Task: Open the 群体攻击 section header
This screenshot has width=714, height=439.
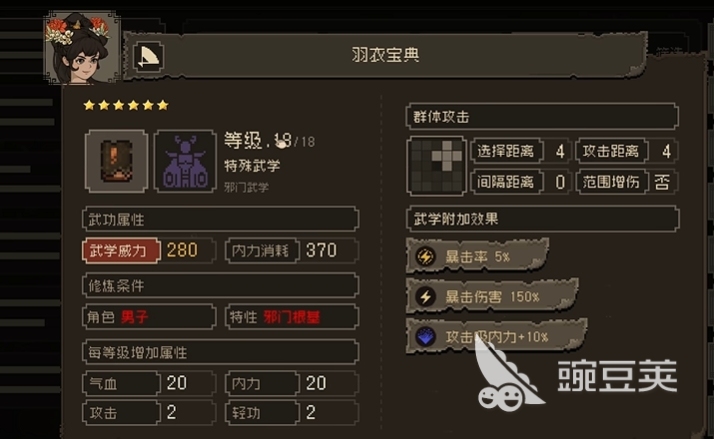Action: coord(542,117)
